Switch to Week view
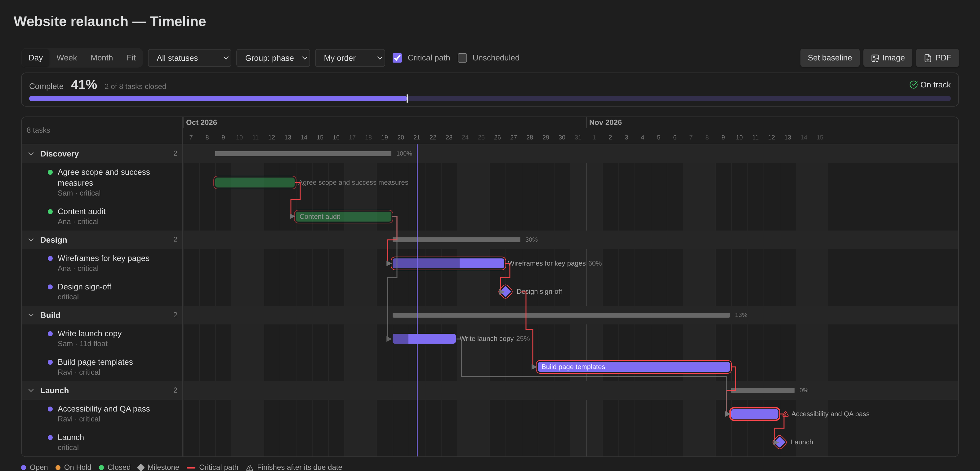 point(67,58)
